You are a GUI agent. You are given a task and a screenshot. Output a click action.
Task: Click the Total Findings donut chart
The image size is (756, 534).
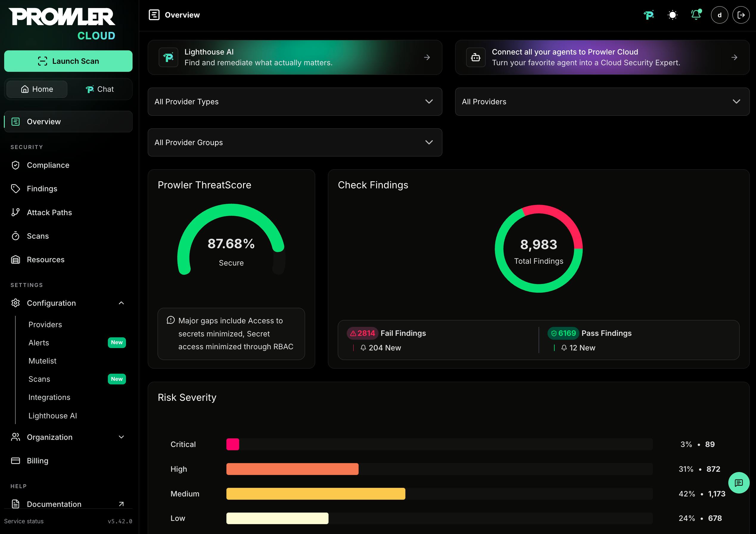tap(539, 249)
